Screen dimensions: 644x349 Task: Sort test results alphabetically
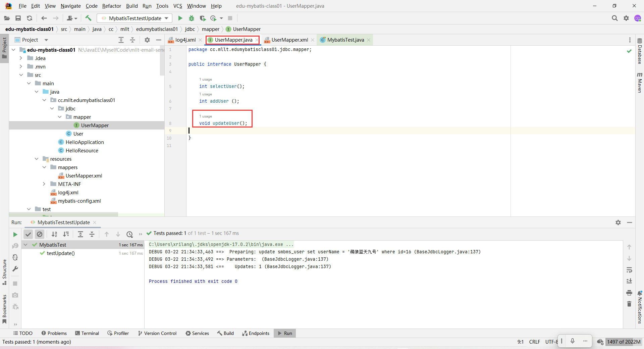coord(54,234)
